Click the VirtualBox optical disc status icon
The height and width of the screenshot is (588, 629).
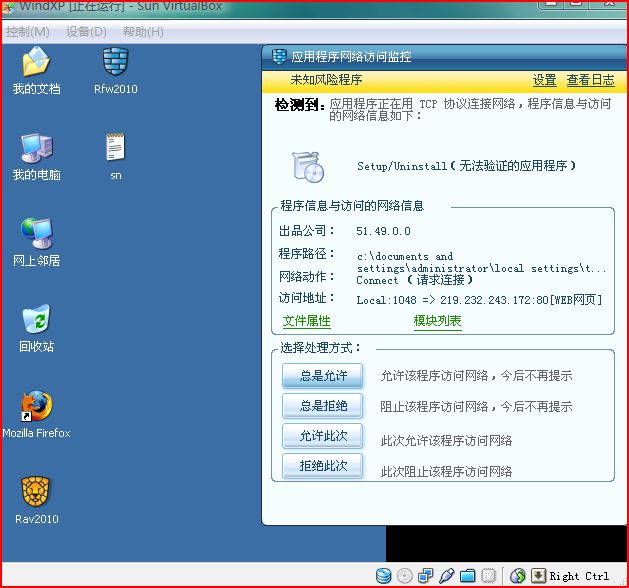404,576
